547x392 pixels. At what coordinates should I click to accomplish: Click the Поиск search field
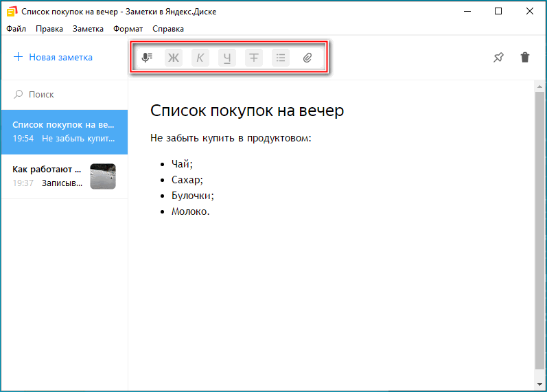point(65,95)
